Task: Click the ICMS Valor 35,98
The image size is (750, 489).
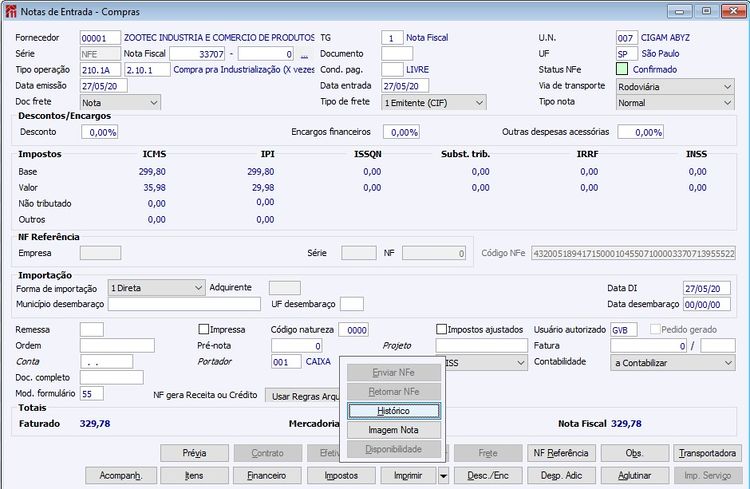Action: (154, 188)
